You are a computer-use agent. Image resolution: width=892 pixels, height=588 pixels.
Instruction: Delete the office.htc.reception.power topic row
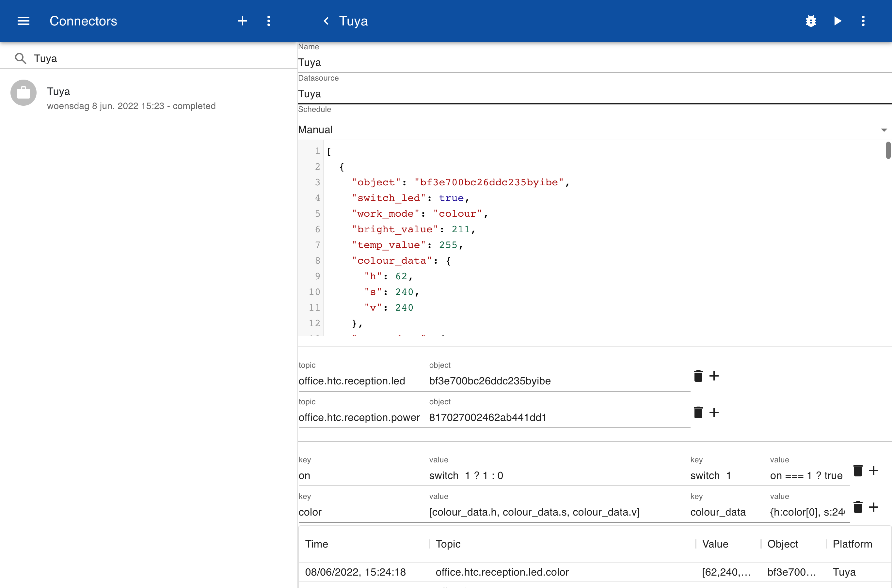tap(698, 412)
